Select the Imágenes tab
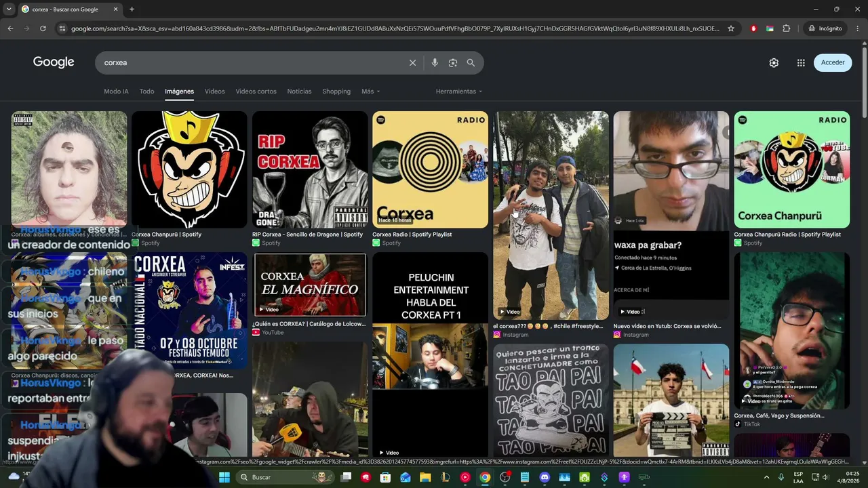868x488 pixels. (179, 91)
